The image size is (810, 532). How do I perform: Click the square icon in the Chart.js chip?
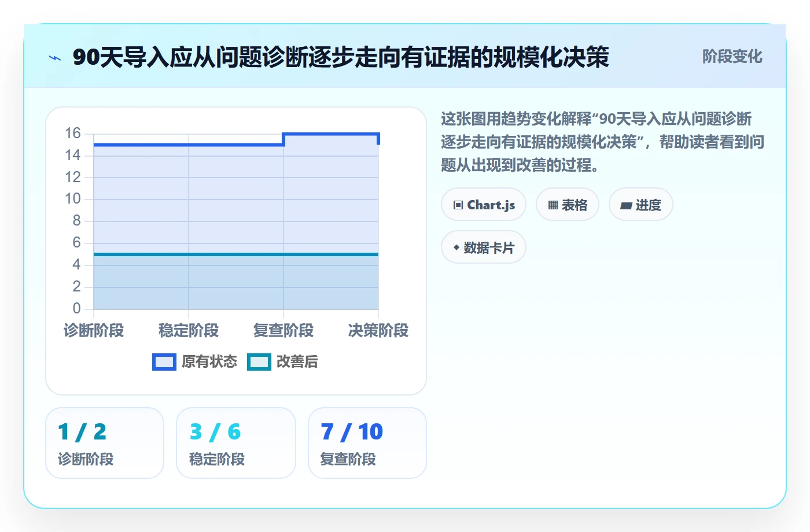[458, 205]
